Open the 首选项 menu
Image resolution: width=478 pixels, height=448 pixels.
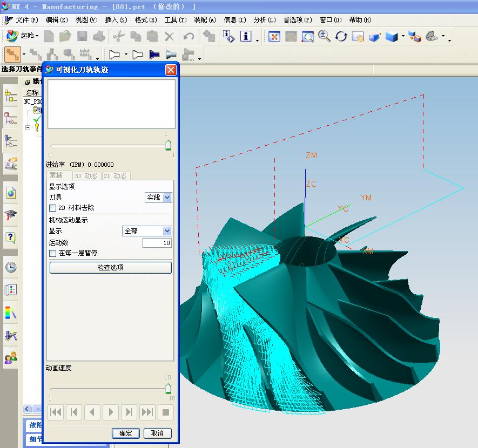[x=298, y=20]
